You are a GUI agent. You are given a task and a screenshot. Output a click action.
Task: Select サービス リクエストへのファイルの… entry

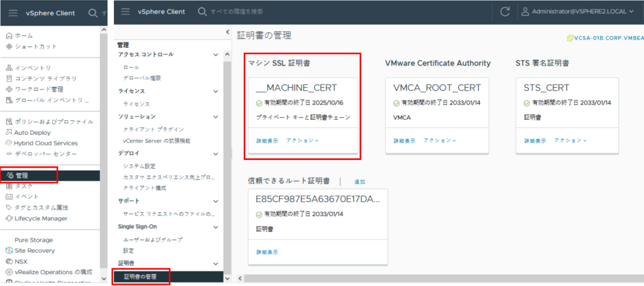click(x=169, y=214)
